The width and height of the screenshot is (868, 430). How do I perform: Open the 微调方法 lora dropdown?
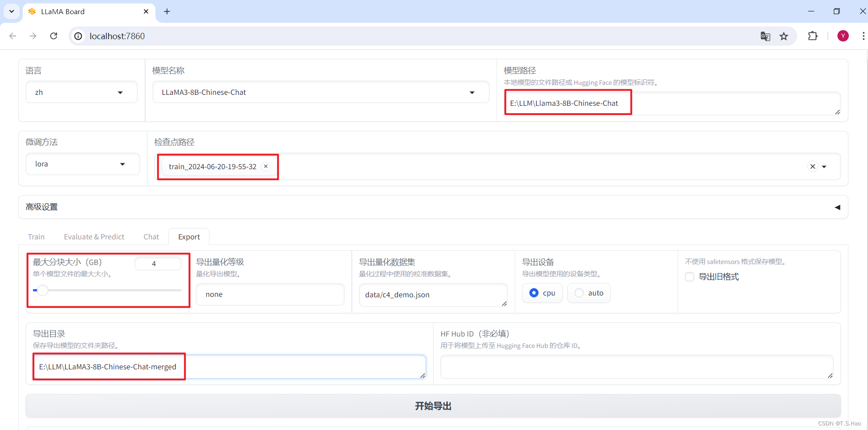(x=83, y=164)
